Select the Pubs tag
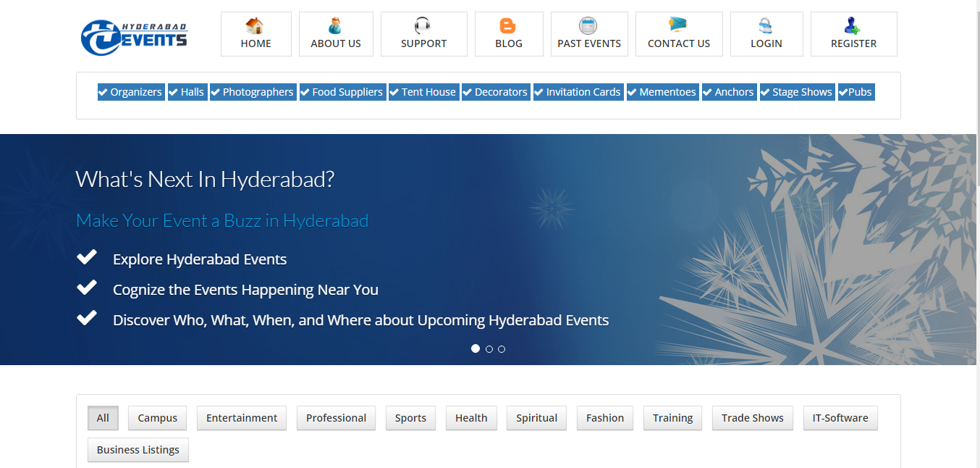Image resolution: width=980 pixels, height=468 pixels. pyautogui.click(x=856, y=92)
